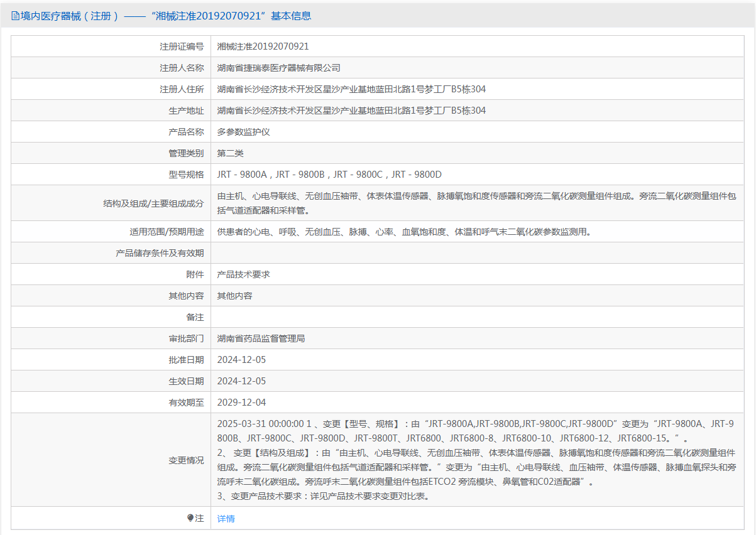The width and height of the screenshot is (756, 535).
Task: Click the 注册人住所 label
Action: [x=182, y=89]
